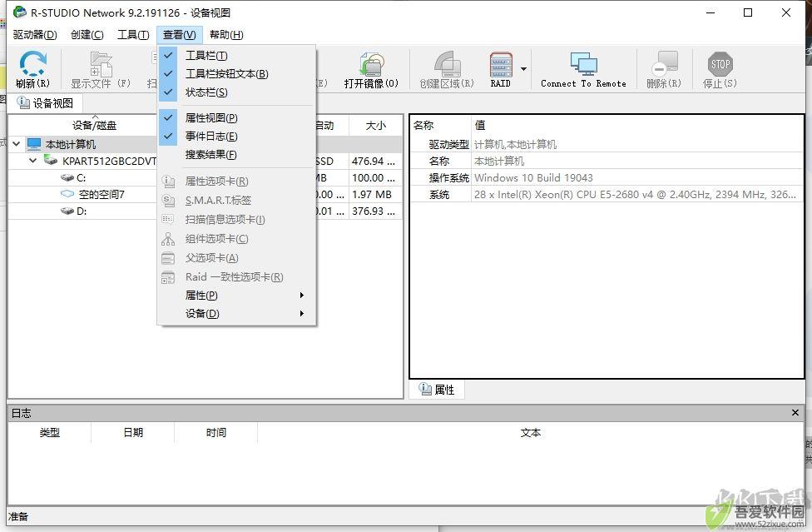Open the Tools (工具) menu

pyautogui.click(x=133, y=35)
